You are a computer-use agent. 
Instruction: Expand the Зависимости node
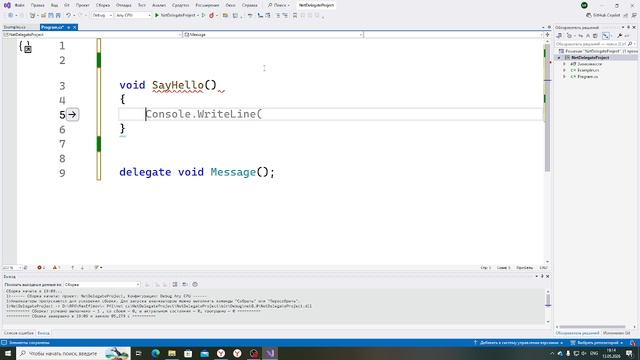pos(565,64)
